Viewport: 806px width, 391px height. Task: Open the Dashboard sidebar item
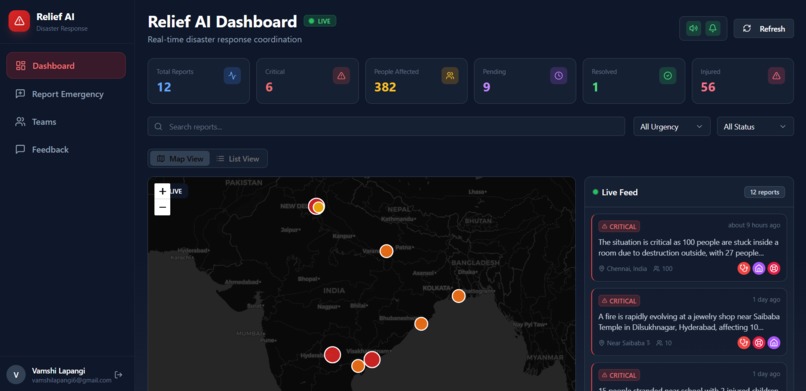tap(66, 65)
